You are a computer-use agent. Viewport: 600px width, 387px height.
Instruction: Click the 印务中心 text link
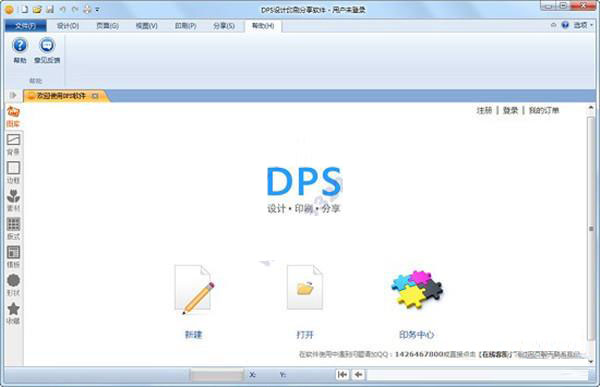coord(416,335)
